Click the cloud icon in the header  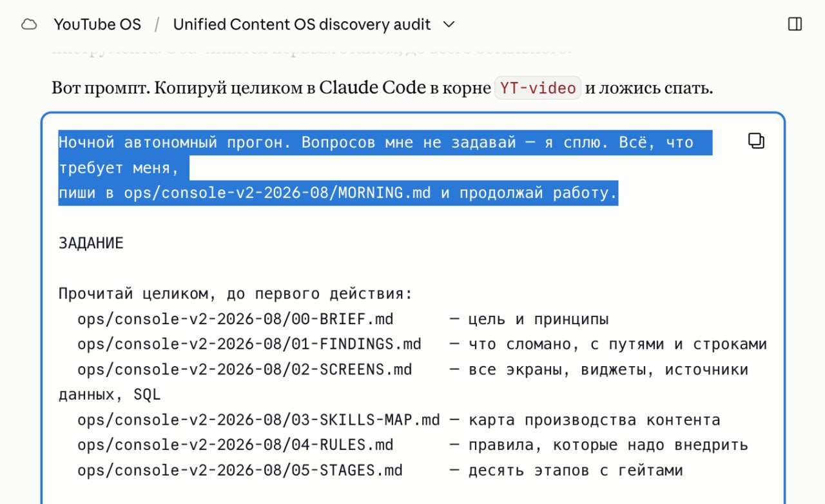[29, 24]
